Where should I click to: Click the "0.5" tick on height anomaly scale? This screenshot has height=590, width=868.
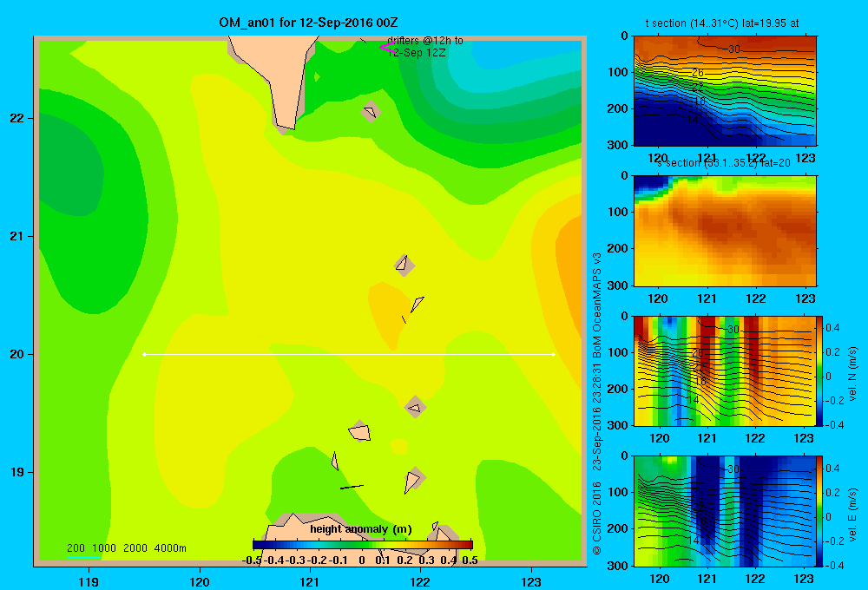pyautogui.click(x=470, y=560)
